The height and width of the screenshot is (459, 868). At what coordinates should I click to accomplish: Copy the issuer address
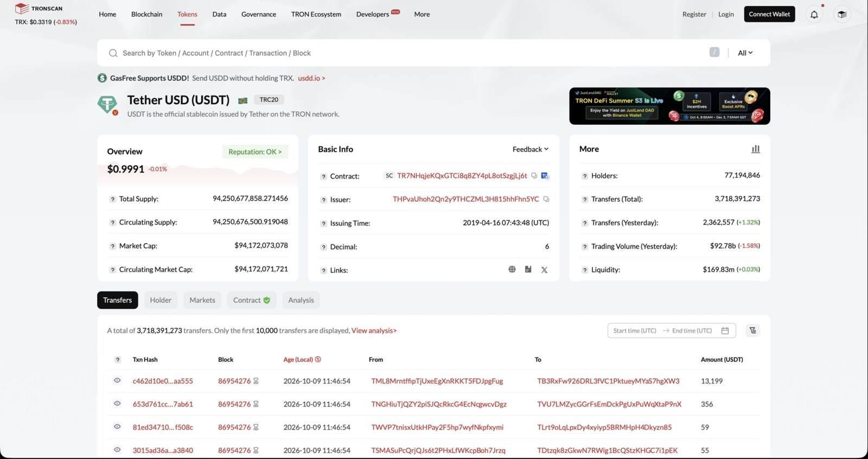click(x=546, y=199)
